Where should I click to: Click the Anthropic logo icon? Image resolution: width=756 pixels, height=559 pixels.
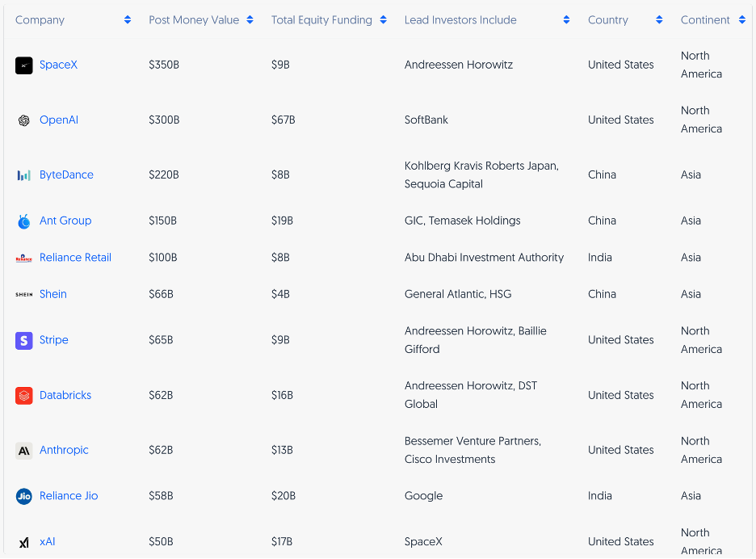(x=24, y=451)
